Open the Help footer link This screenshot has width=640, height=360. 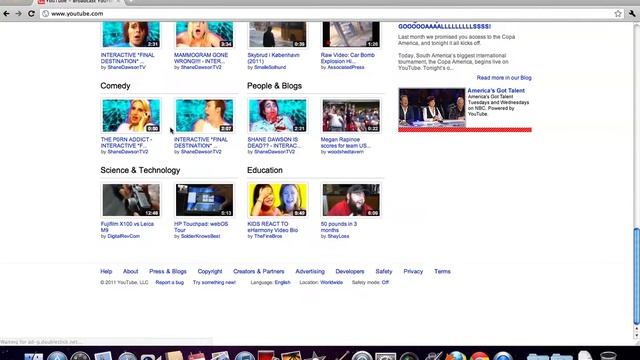coord(106,271)
